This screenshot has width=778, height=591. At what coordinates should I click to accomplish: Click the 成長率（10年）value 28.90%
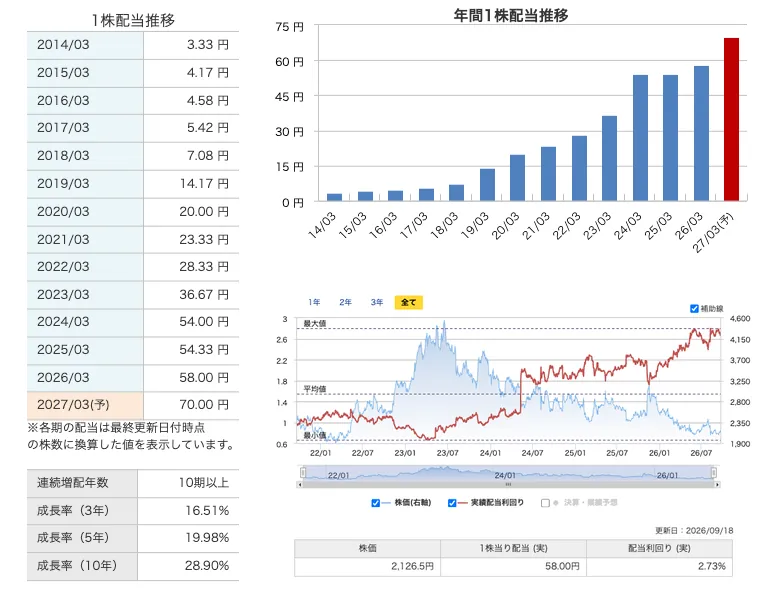click(207, 566)
